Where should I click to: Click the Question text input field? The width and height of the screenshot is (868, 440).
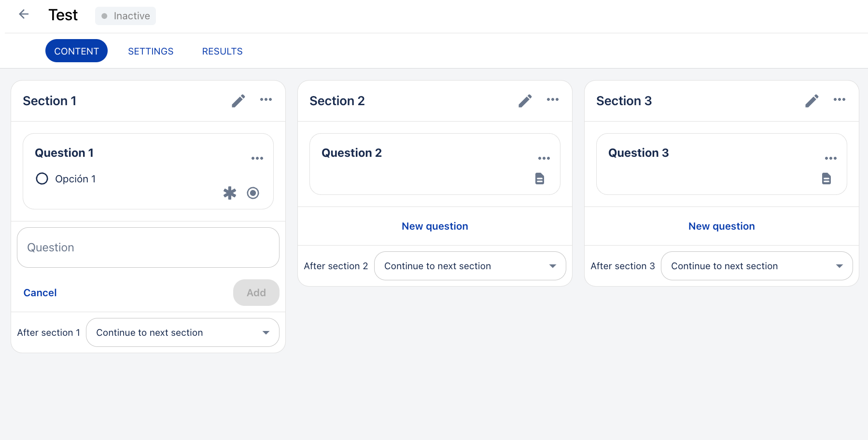point(148,247)
